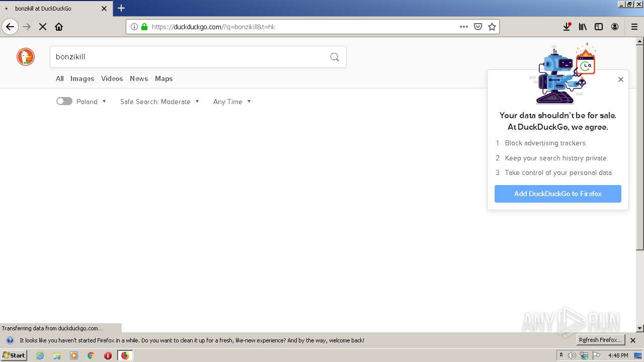
Task: Open the downloads panel
Action: [x=567, y=27]
